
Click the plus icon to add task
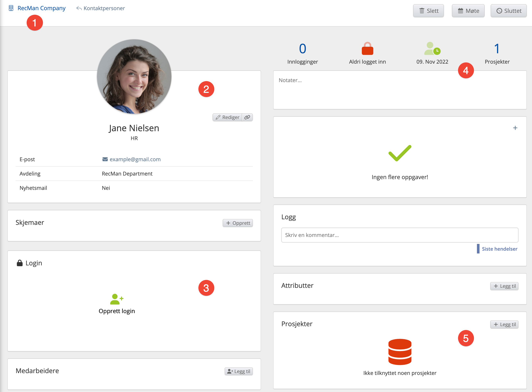click(515, 128)
